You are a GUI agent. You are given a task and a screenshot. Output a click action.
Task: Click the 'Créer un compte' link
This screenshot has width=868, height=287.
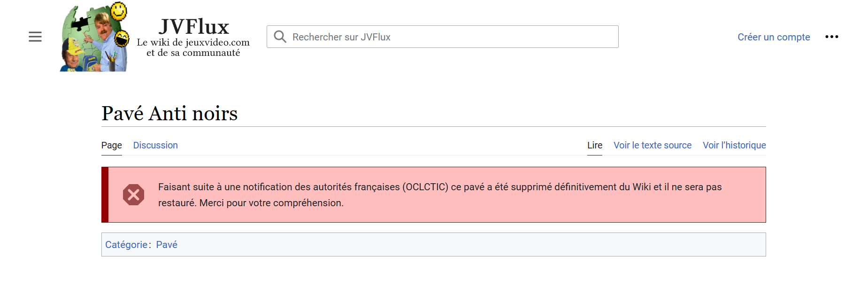pos(774,37)
